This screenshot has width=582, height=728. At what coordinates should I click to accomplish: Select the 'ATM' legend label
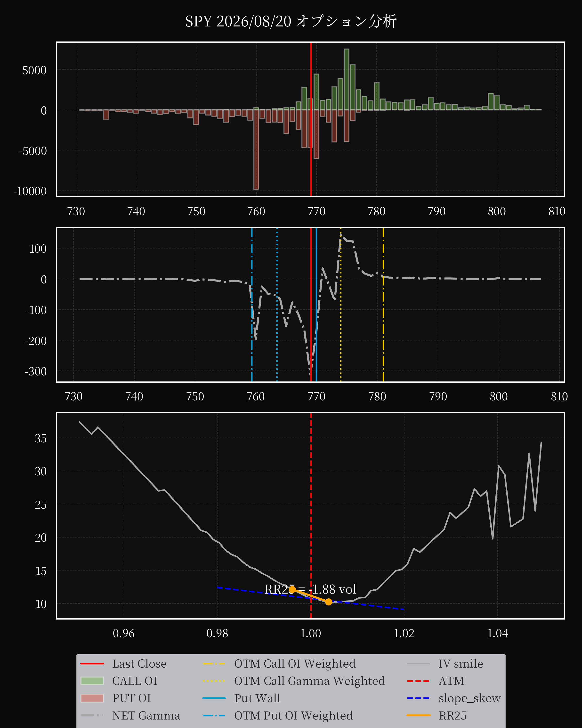[451, 681]
